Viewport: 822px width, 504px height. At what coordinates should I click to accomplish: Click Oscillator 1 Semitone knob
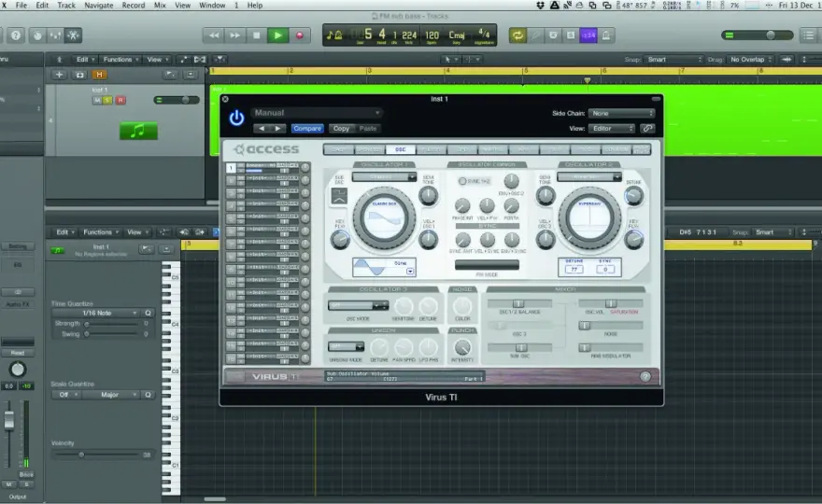[x=429, y=196]
